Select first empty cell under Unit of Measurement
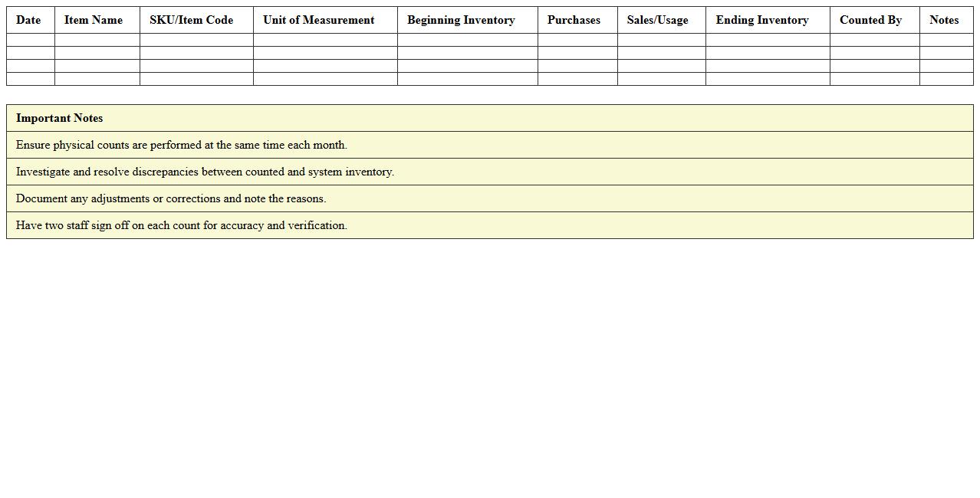Image resolution: width=980 pixels, height=498 pixels. point(325,40)
